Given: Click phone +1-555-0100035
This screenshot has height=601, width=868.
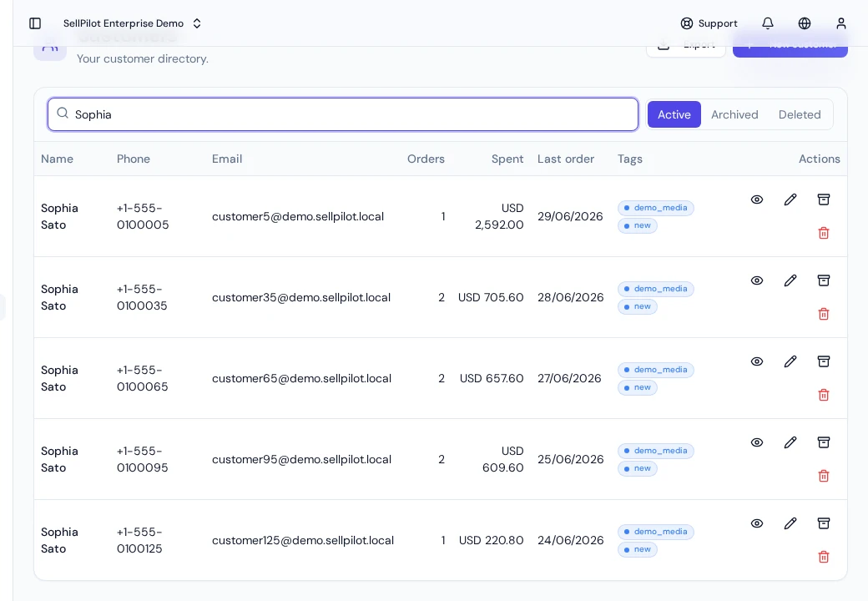Looking at the screenshot, I should tap(142, 297).
